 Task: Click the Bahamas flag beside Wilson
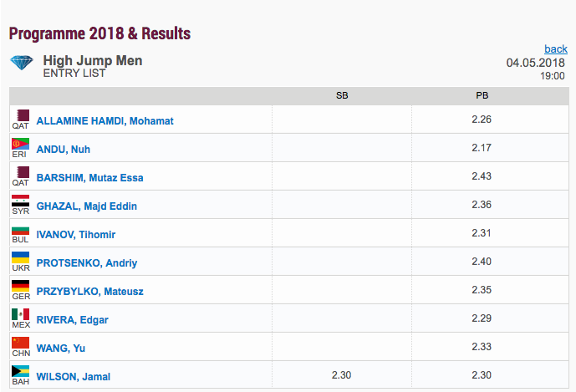(20, 370)
